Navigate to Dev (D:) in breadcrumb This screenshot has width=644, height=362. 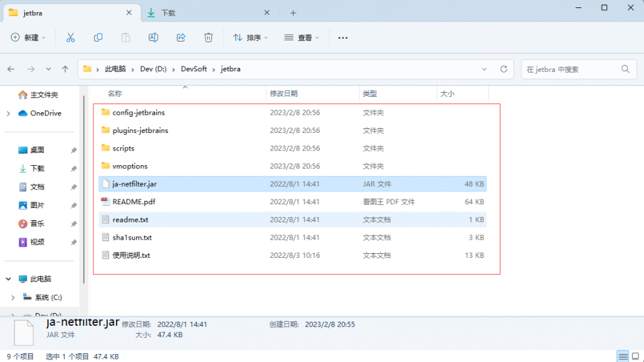(x=153, y=69)
